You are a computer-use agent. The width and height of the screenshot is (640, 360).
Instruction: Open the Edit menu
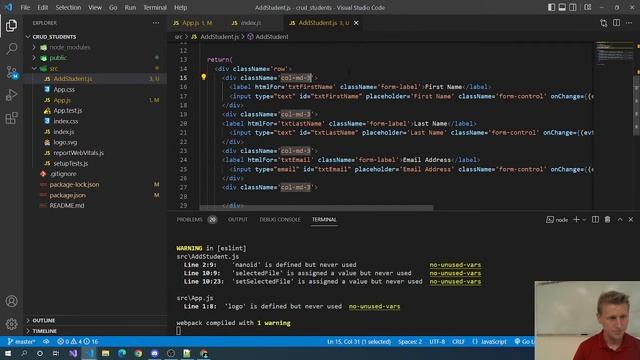[x=42, y=7]
